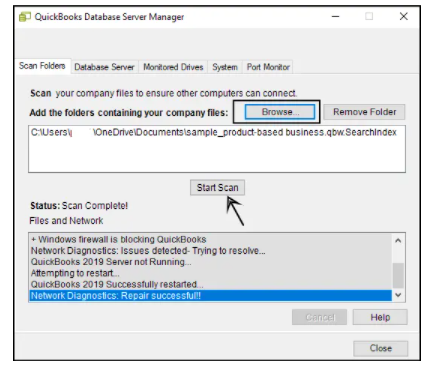Click the Remove Folder button

(364, 112)
